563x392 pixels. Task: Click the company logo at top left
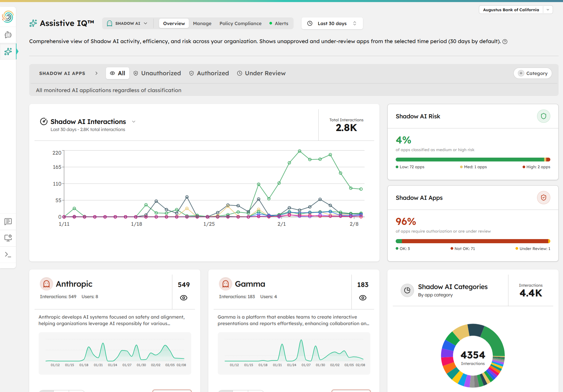[x=8, y=17]
